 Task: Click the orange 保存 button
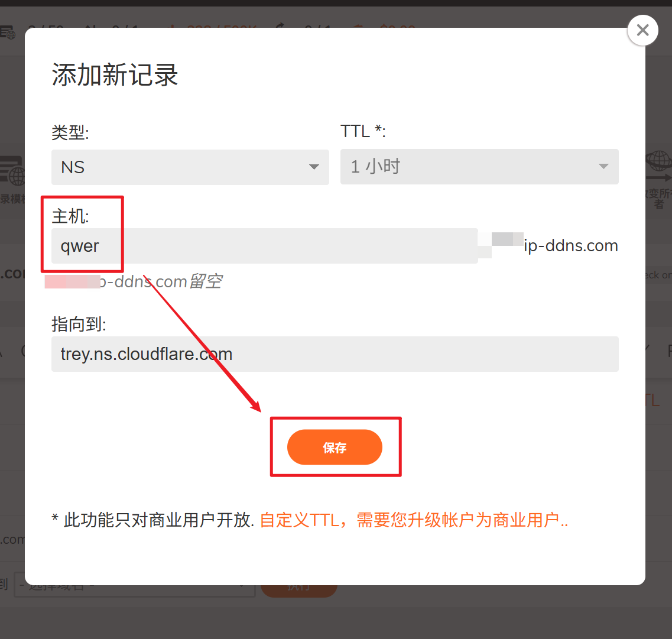335,447
